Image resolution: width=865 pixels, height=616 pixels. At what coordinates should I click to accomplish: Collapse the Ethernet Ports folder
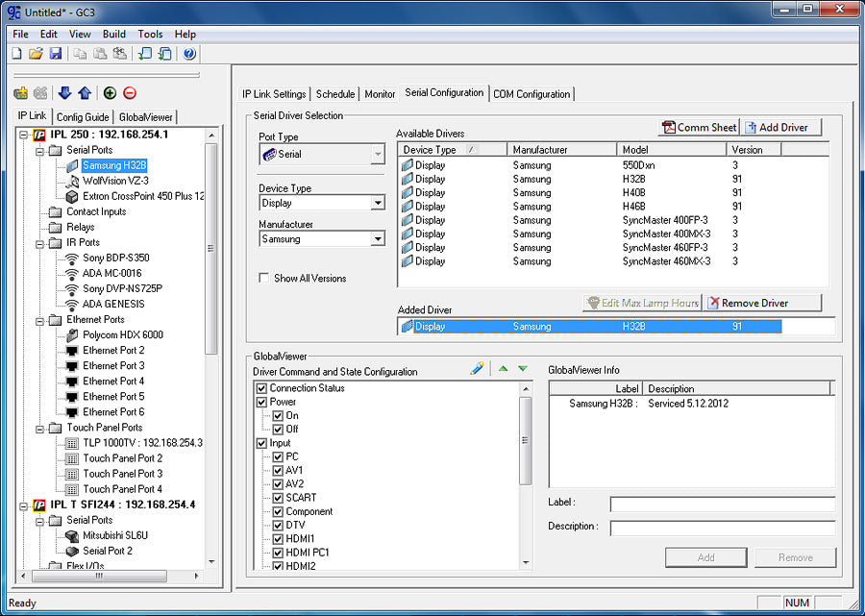[x=39, y=320]
